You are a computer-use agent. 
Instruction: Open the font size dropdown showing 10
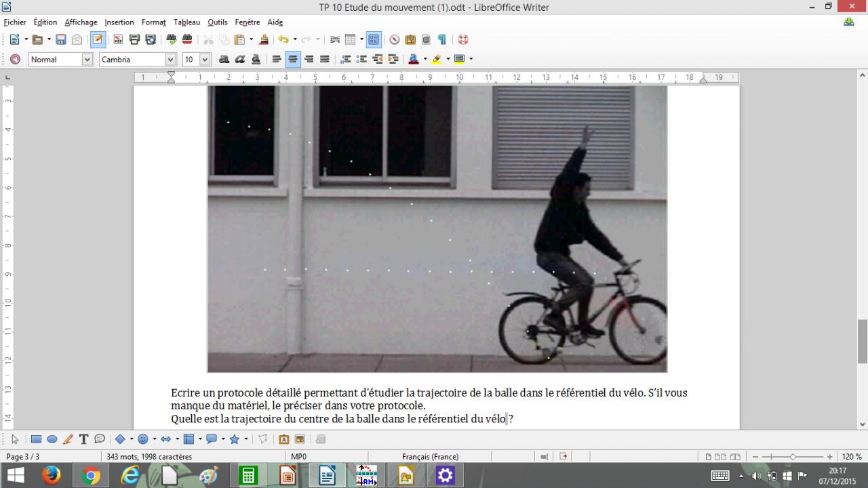(x=205, y=60)
